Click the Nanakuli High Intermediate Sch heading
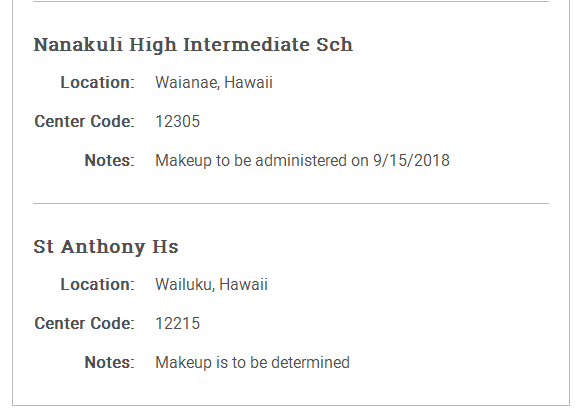Image resolution: width=585 pixels, height=412 pixels. [x=193, y=45]
